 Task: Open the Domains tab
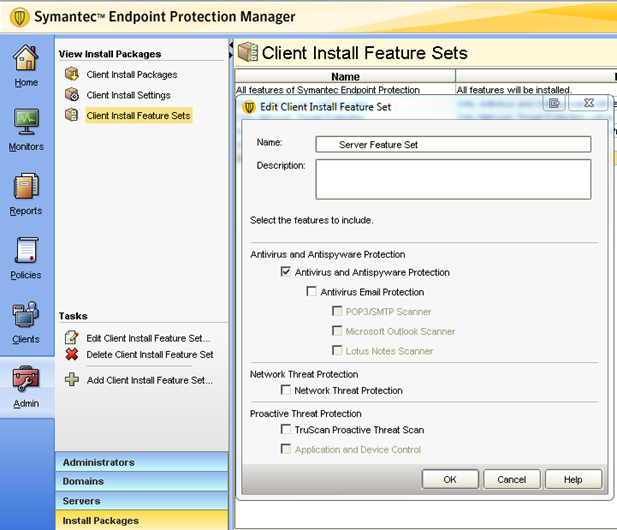click(x=142, y=481)
